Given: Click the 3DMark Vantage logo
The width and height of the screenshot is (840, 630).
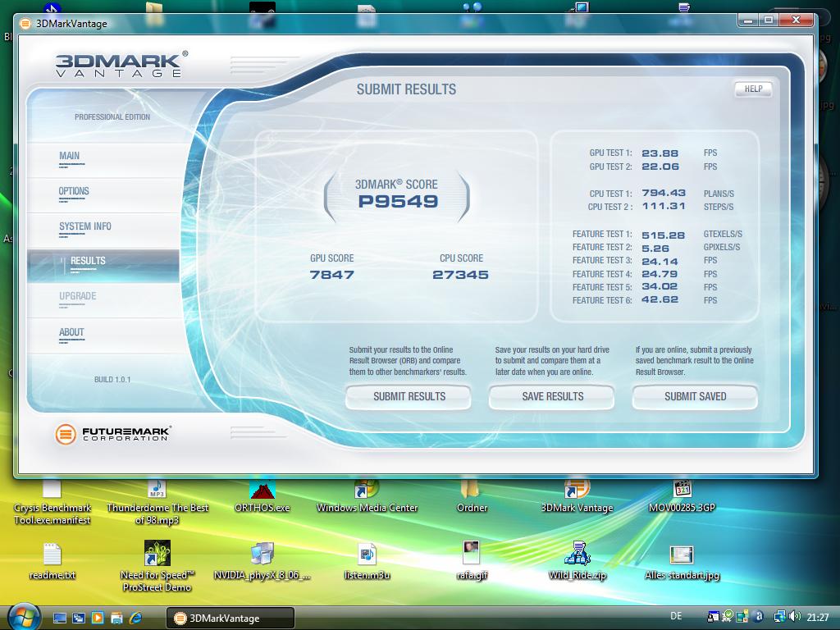Looking at the screenshot, I should tap(121, 64).
